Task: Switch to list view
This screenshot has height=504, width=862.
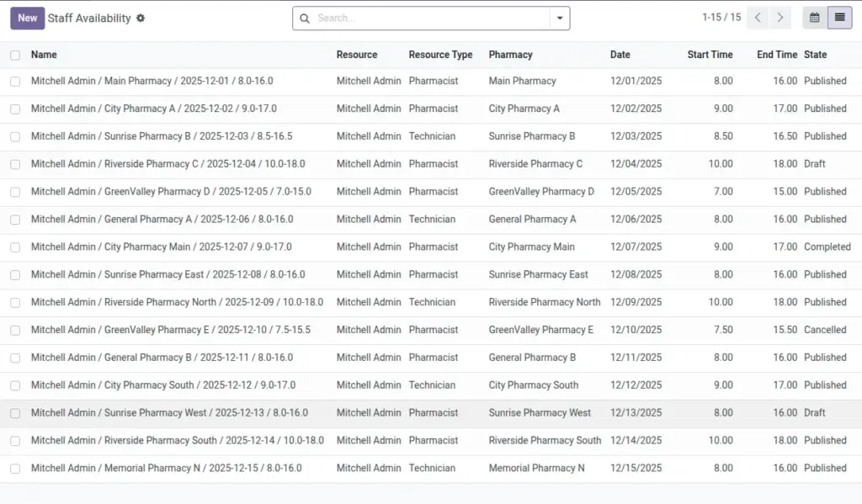Action: [839, 18]
